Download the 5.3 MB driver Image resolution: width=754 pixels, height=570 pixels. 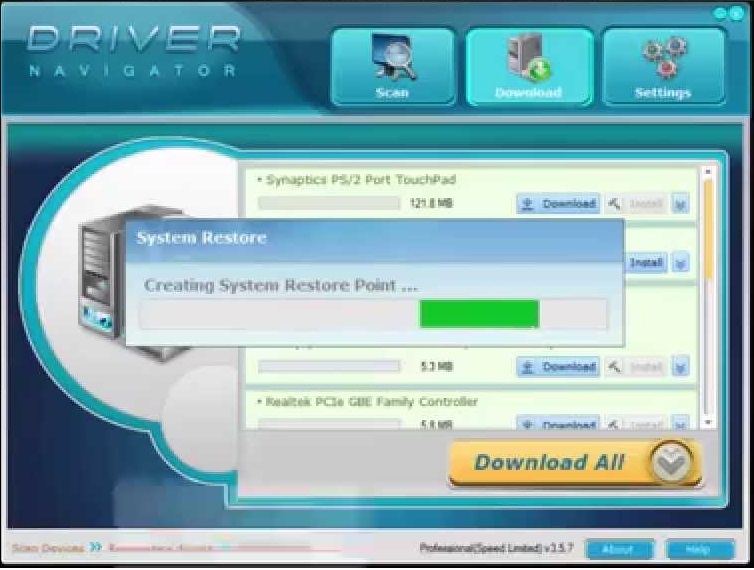click(x=558, y=367)
